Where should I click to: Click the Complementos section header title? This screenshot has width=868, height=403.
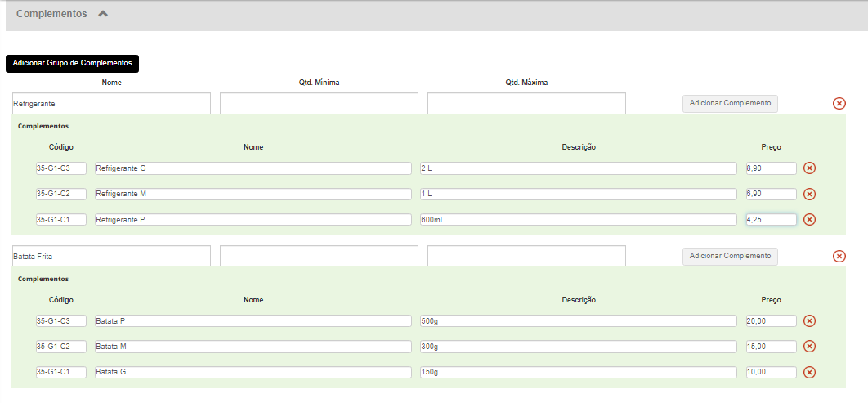click(x=51, y=14)
